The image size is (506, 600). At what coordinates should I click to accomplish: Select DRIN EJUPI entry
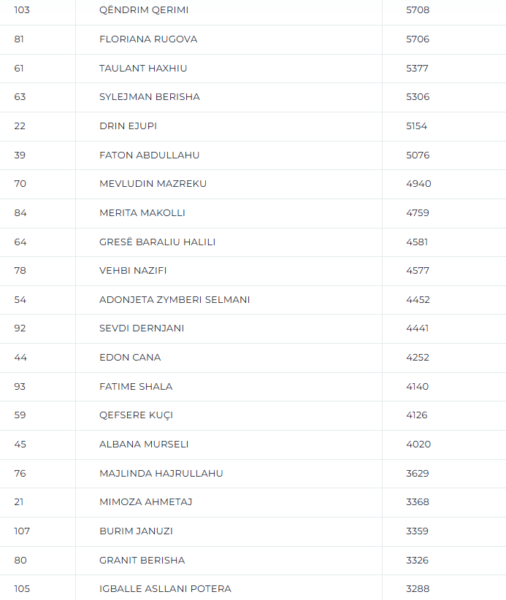point(128,126)
